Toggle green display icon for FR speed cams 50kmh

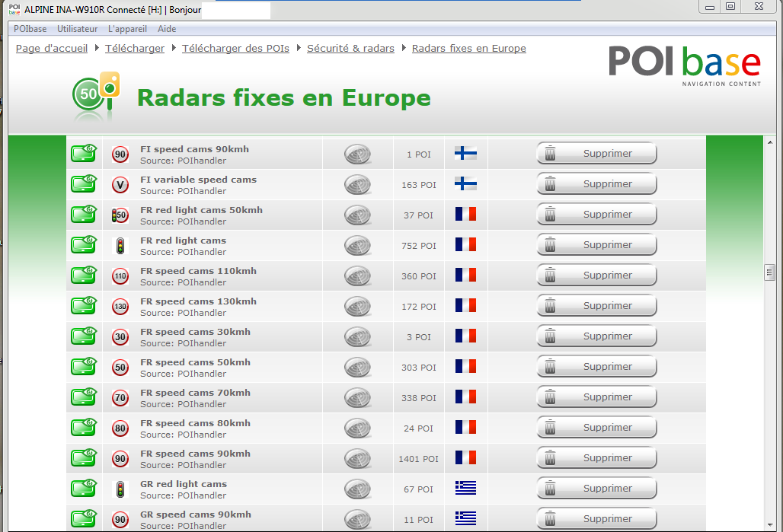pos(84,367)
